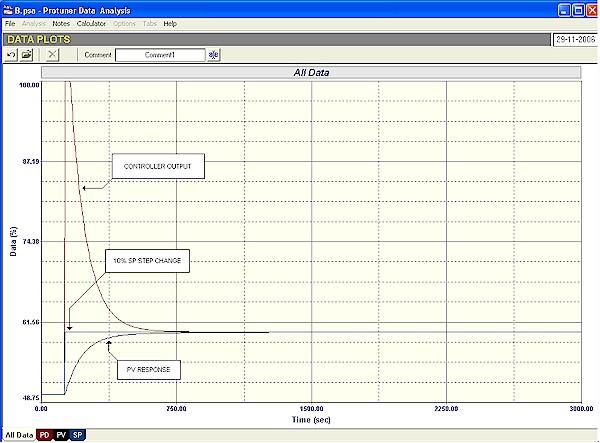600x443 pixels.
Task: Open the File menu
Action: 10,24
